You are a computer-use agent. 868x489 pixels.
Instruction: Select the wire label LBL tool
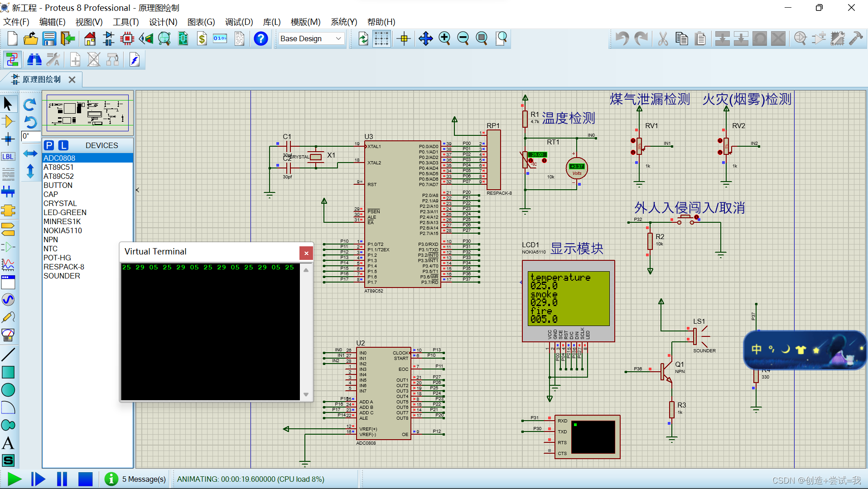tap(8, 157)
